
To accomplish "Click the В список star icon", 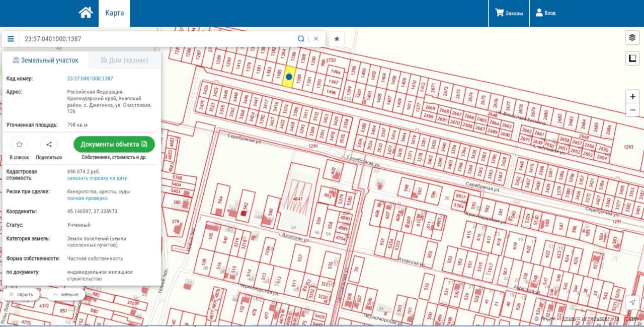I will tap(19, 145).
